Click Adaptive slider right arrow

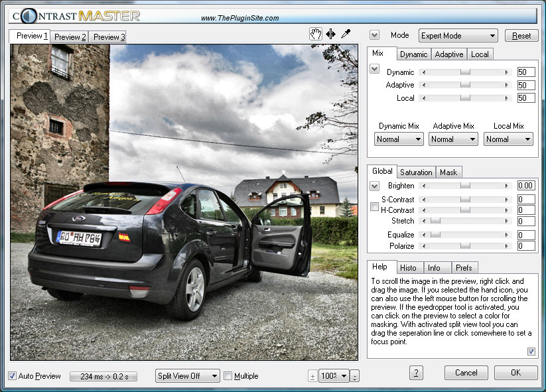pos(507,85)
